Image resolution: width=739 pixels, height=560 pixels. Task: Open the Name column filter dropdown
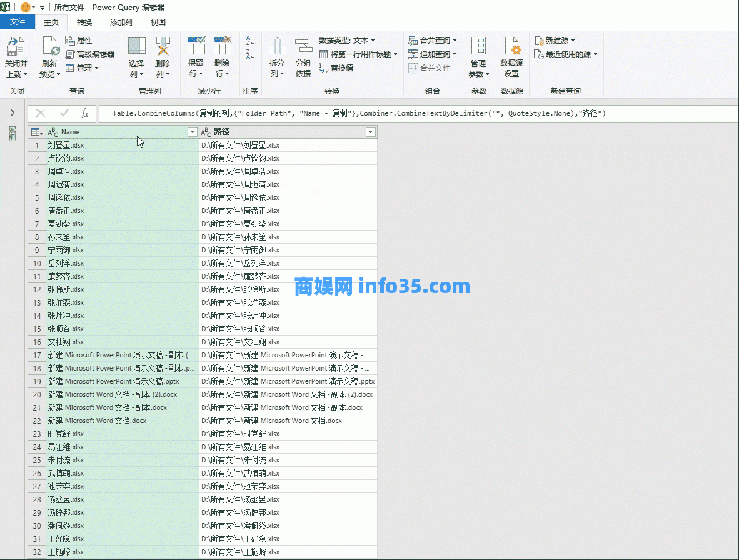(x=192, y=132)
